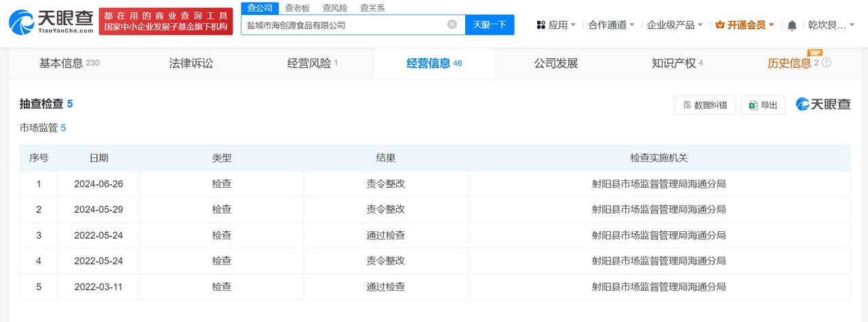Click the 导出 export button
This screenshot has width=868, height=322.
pos(763,105)
